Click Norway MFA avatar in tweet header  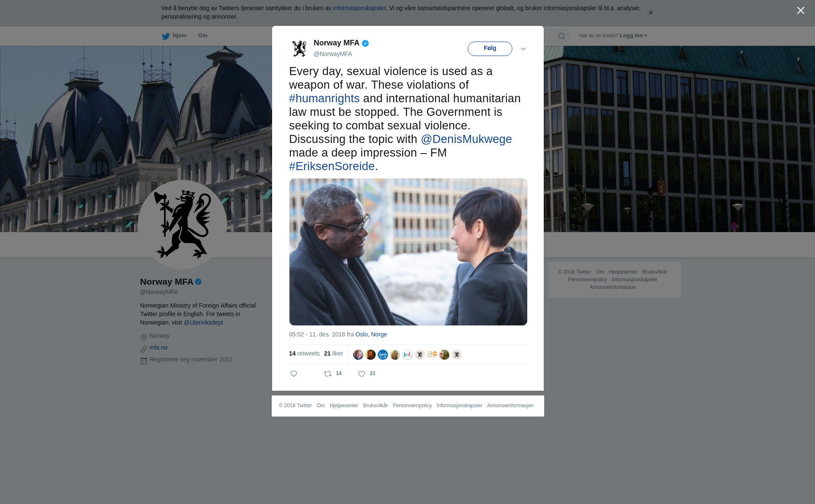(x=299, y=48)
